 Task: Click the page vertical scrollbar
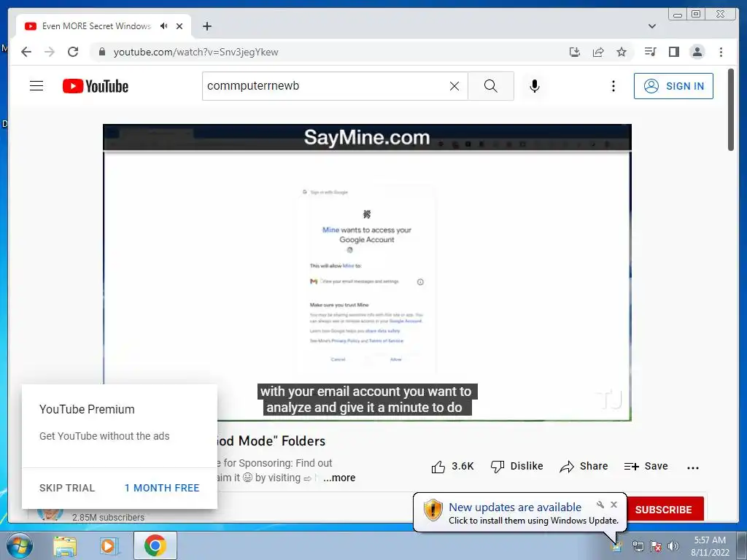(731, 109)
